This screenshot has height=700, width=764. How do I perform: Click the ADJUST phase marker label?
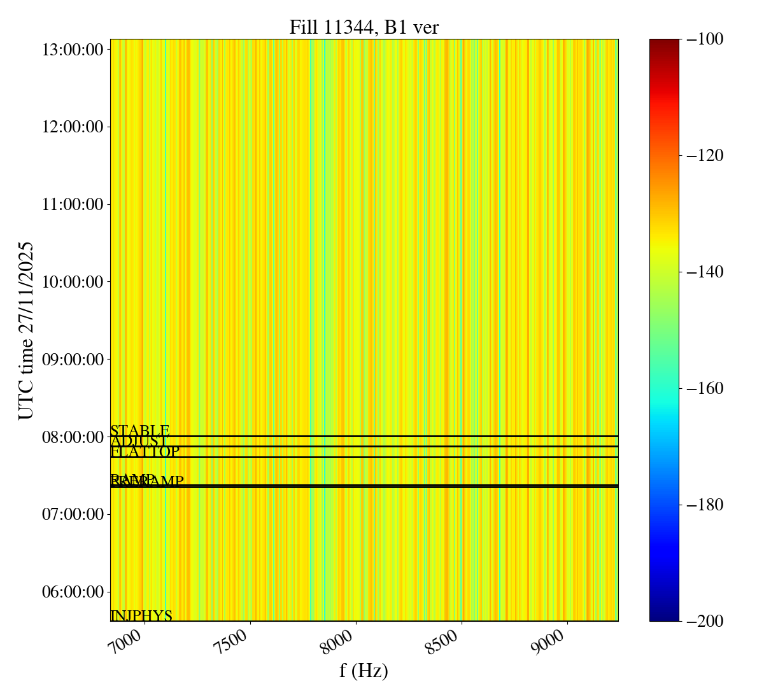(139, 442)
